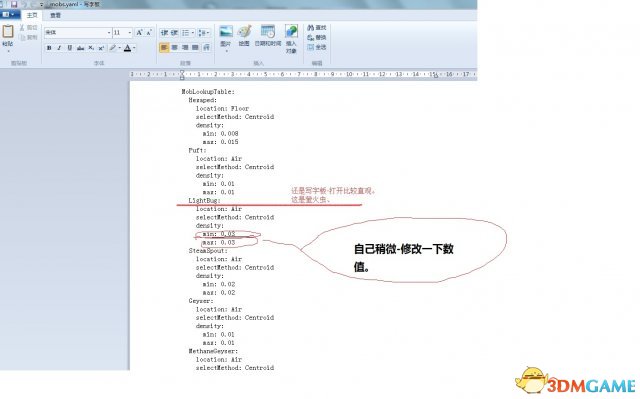Image resolution: width=640 pixels, height=399 pixels.
Task: Switch to the Home (主页) ribbon tab
Action: [x=32, y=15]
